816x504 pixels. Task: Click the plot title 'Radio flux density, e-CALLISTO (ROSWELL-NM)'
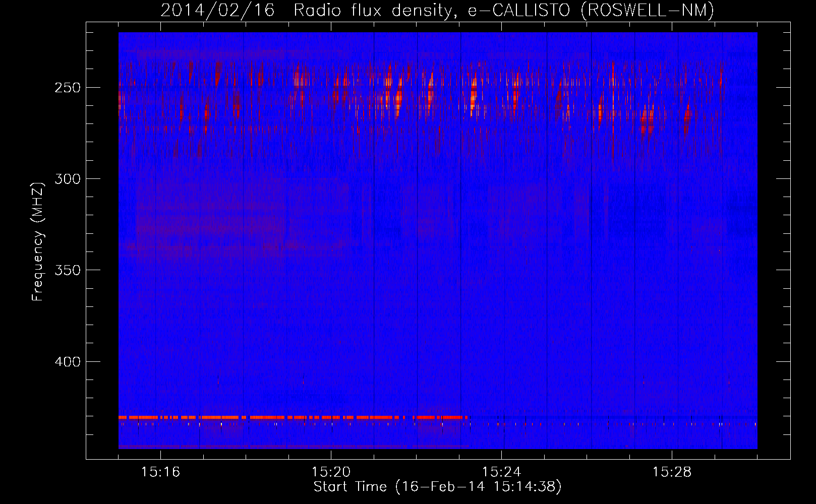pyautogui.click(x=504, y=10)
